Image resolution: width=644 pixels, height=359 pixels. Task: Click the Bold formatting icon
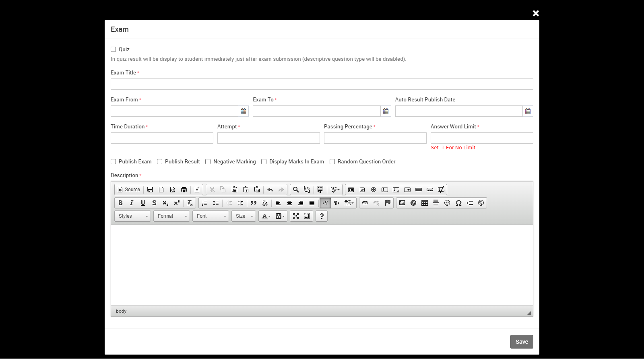120,203
